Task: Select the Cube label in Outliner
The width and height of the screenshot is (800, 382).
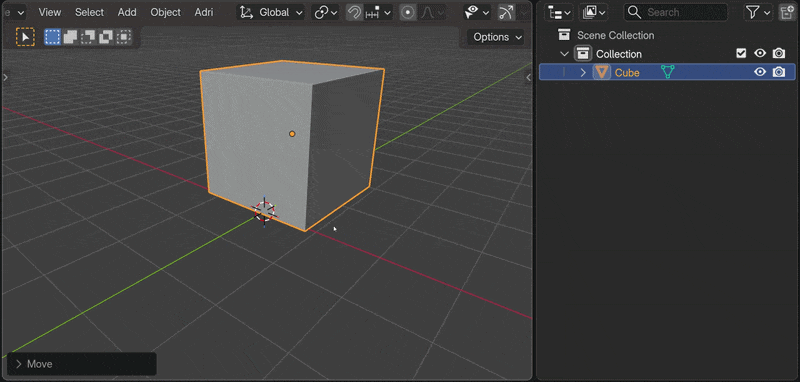Action: (627, 72)
